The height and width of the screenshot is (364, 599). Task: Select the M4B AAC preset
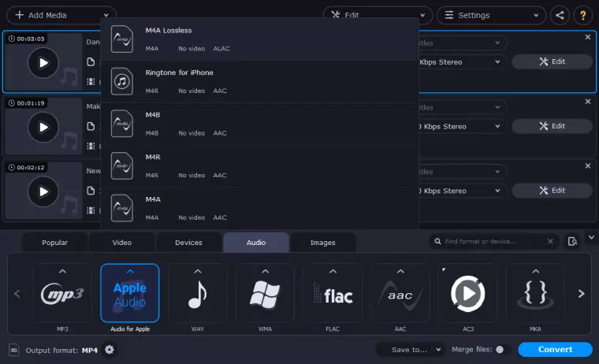(x=260, y=124)
